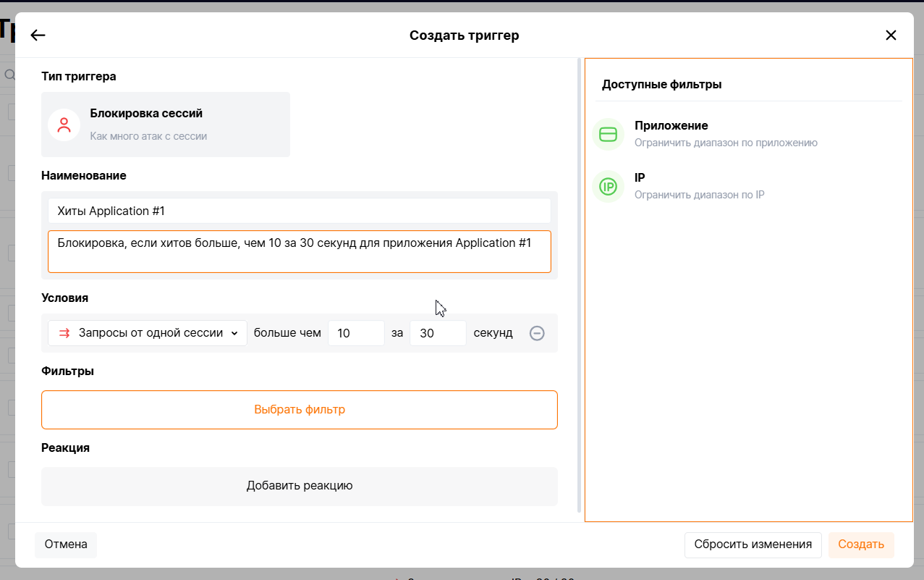Viewport: 924px width, 580px height.
Task: Click the Добавить реакцию button
Action: (x=300, y=486)
